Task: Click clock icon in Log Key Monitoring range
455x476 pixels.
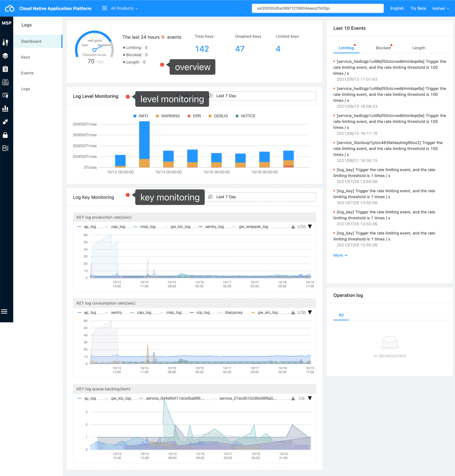Action: click(x=211, y=197)
